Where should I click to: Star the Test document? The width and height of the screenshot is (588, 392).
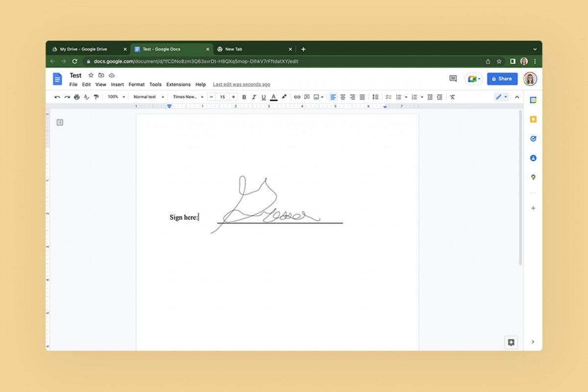tap(91, 75)
